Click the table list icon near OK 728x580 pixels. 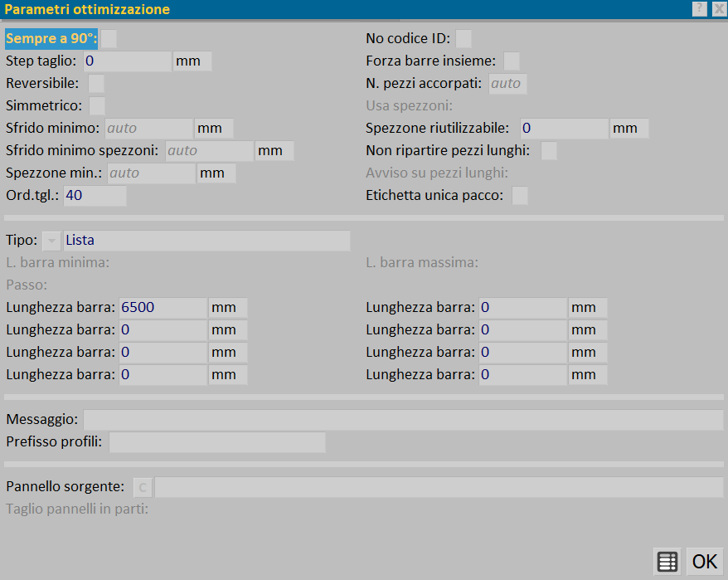pyautogui.click(x=666, y=562)
